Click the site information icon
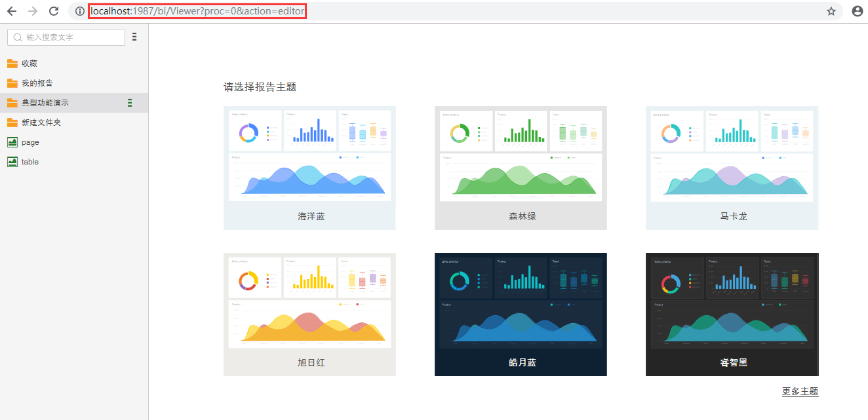The image size is (868, 420). [x=79, y=11]
